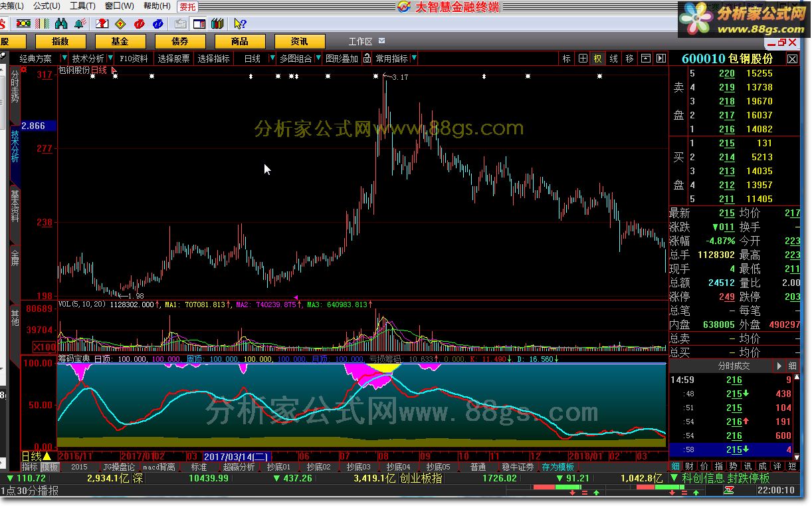Click the collapse-up window icon in chart toolbar

click(x=646, y=59)
